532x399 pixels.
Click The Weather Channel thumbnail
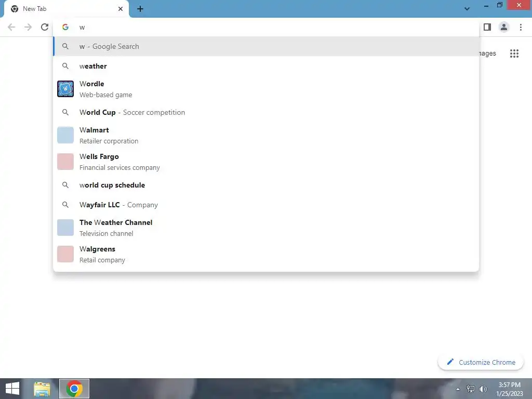click(x=65, y=228)
